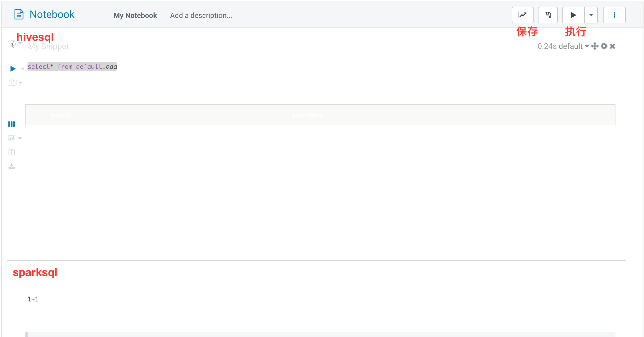Save the notebook with the save icon
Image resolution: width=644 pixels, height=337 pixels.
pyautogui.click(x=548, y=15)
